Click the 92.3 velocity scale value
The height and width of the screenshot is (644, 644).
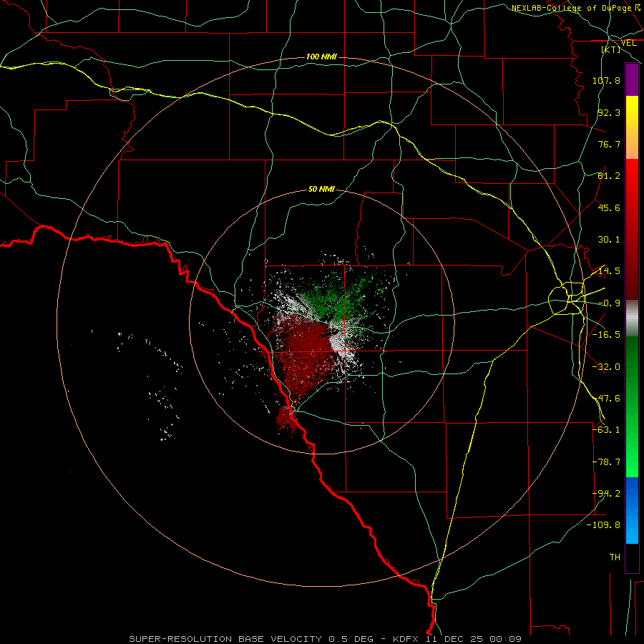click(x=609, y=112)
